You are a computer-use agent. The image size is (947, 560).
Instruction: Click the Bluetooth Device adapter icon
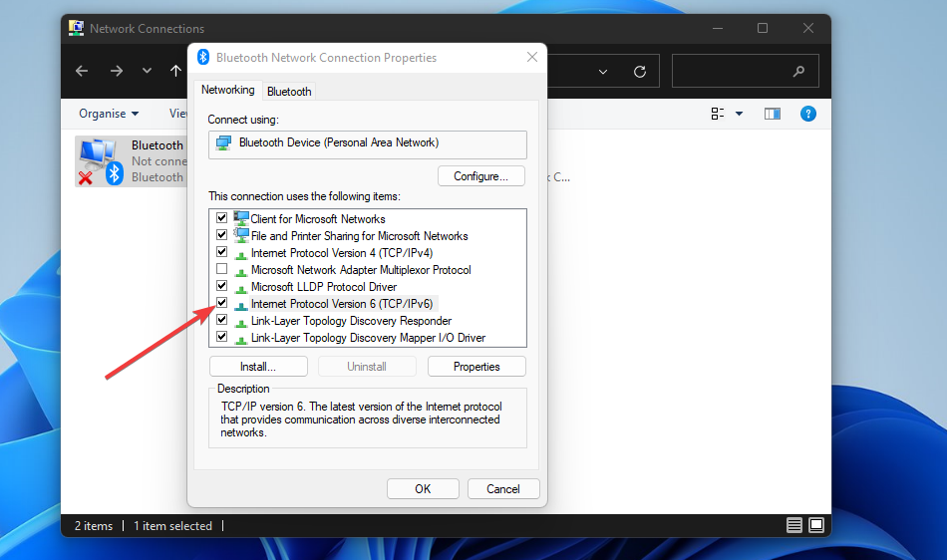(x=223, y=143)
